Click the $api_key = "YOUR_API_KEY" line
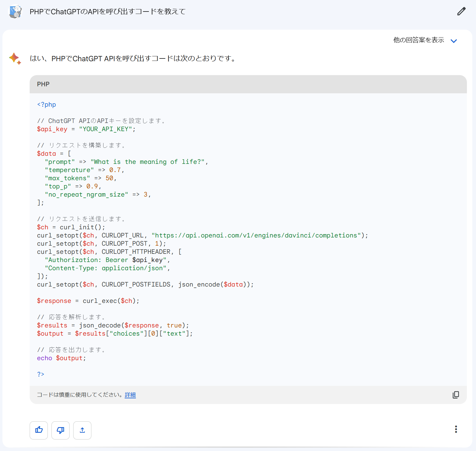 click(86, 129)
